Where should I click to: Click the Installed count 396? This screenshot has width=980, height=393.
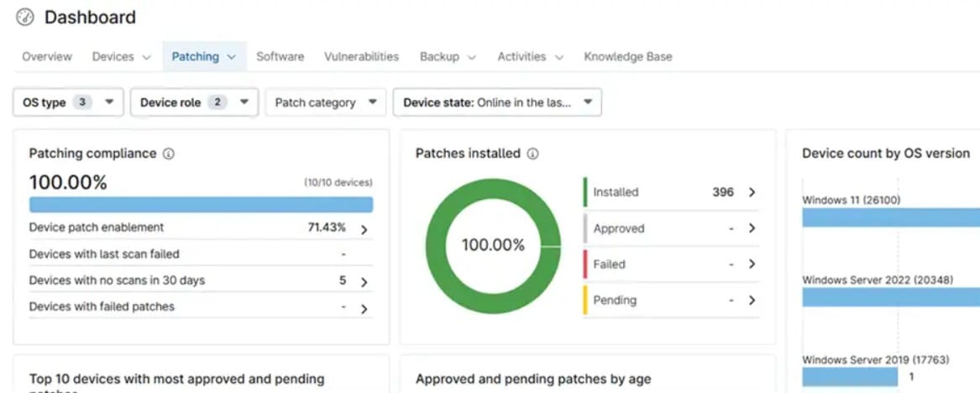click(723, 192)
